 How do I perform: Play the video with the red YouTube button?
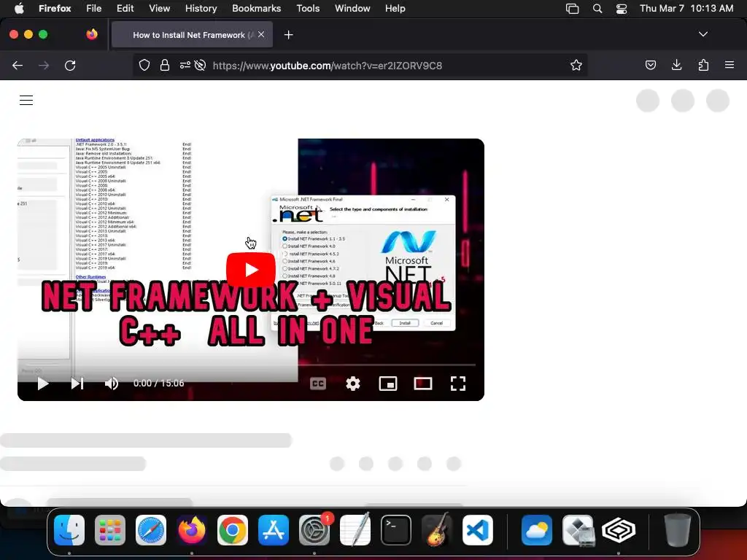tap(251, 270)
